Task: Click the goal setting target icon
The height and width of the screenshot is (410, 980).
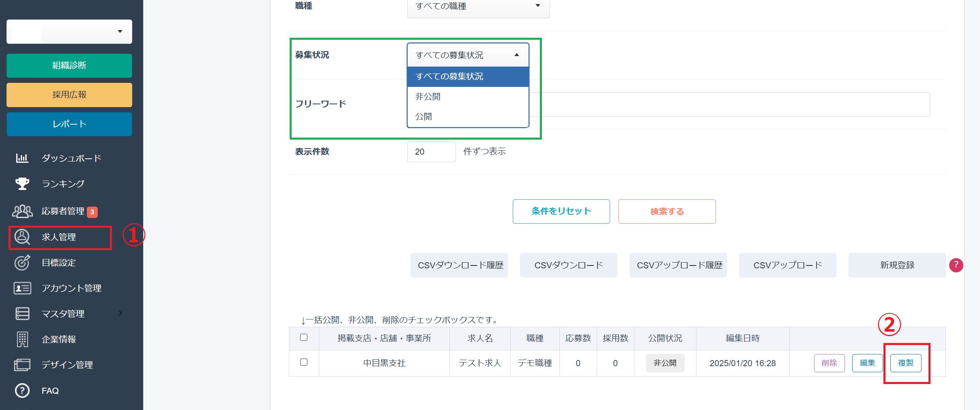Action: point(22,263)
